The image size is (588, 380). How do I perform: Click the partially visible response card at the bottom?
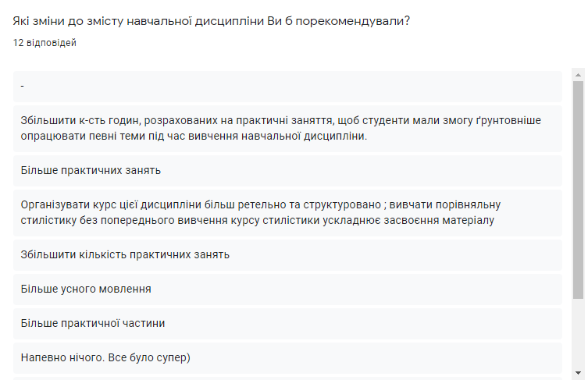pos(287,378)
